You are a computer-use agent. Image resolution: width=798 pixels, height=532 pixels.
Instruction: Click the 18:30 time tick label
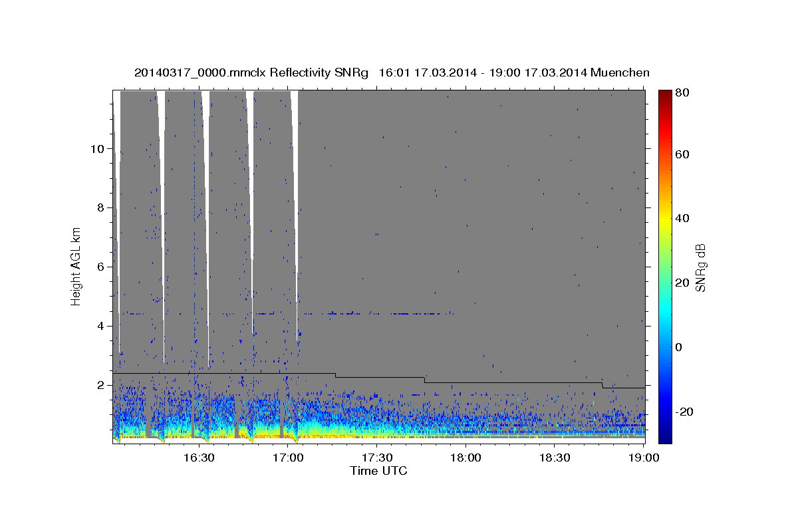(555, 458)
